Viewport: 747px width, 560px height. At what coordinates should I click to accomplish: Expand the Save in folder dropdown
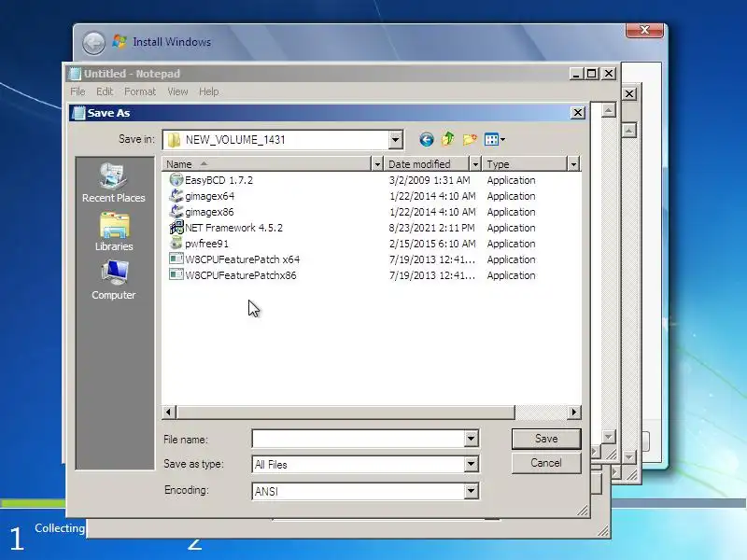[x=395, y=140]
